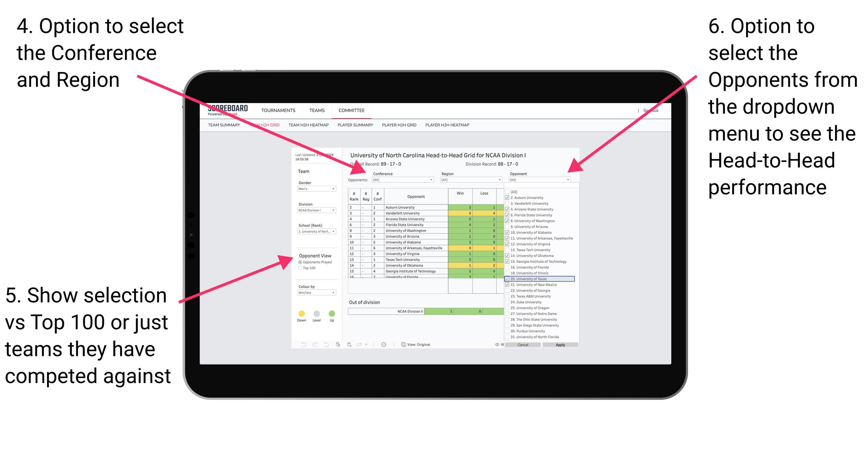
Task: Click the redo arrow icon in toolbar
Action: (x=309, y=344)
